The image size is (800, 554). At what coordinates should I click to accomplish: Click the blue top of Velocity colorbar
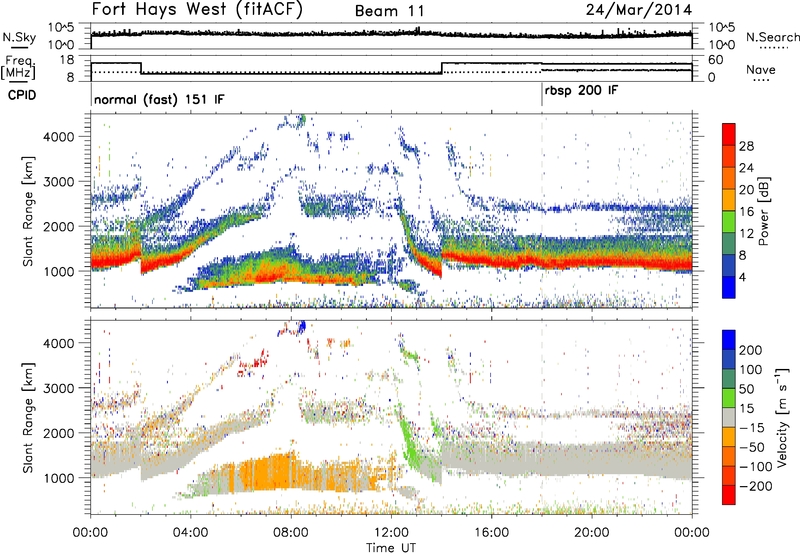click(729, 340)
